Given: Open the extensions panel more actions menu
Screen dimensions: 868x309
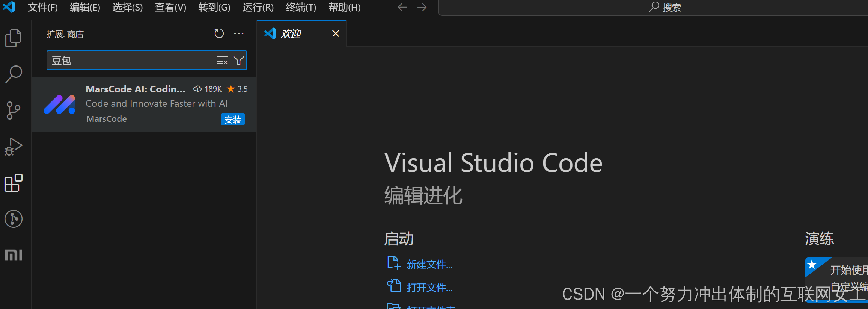Looking at the screenshot, I should (x=239, y=34).
